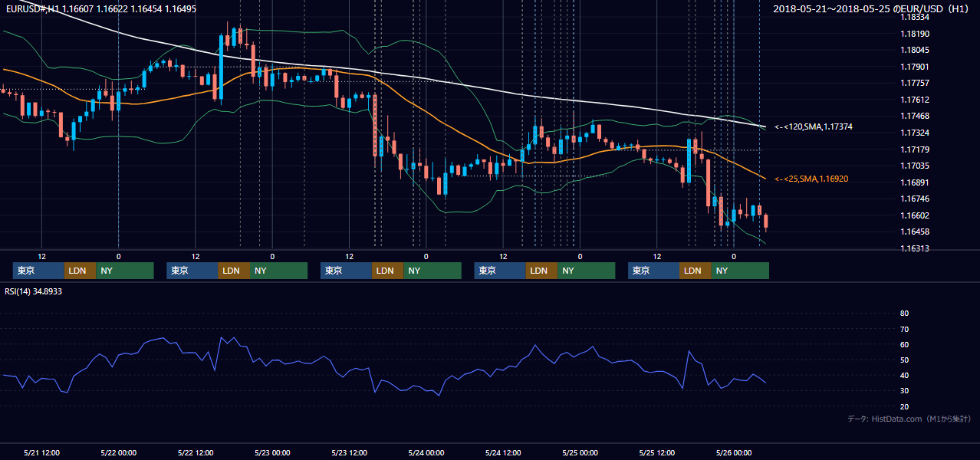The height and width of the screenshot is (460, 980).
Task: Click price axis value 1.17901
Action: 914,67
